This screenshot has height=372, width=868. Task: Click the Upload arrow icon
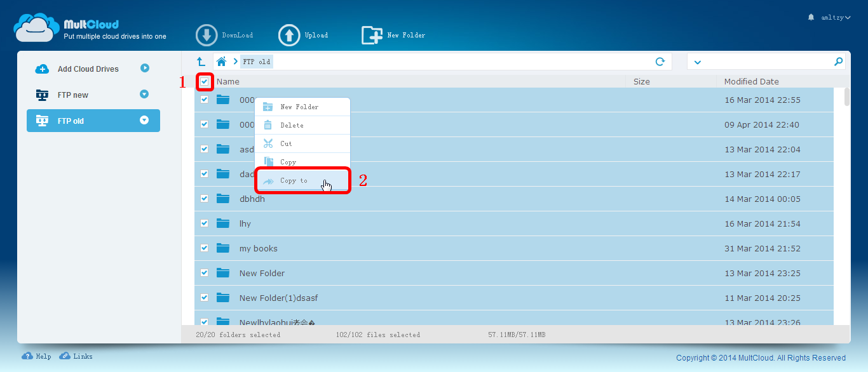tap(289, 36)
